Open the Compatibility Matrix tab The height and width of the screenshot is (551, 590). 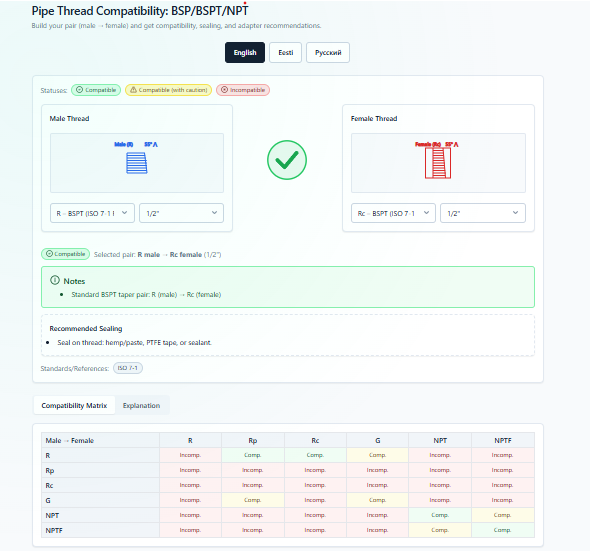point(74,405)
